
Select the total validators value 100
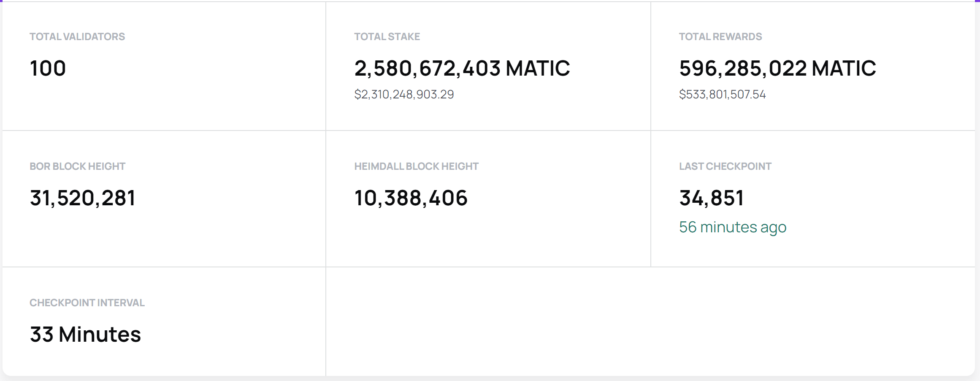(48, 68)
